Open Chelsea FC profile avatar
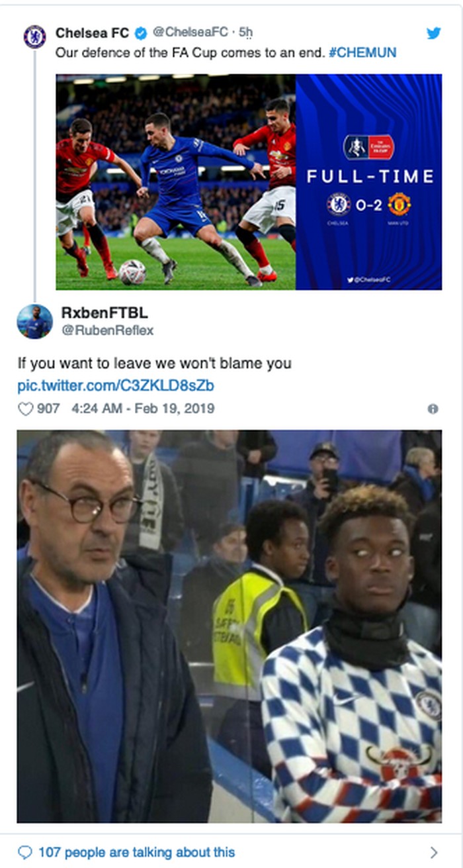The height and width of the screenshot is (868, 463). click(34, 36)
